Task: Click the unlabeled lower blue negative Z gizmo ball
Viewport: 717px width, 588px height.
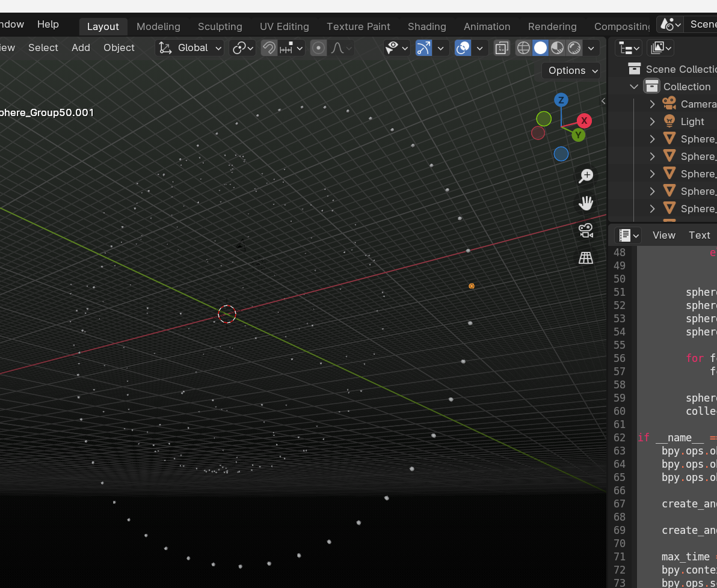Action: pyautogui.click(x=561, y=154)
